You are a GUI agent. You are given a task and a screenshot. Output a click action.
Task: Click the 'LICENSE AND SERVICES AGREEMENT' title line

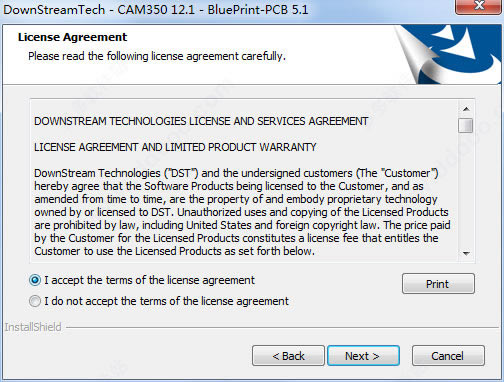(201, 121)
